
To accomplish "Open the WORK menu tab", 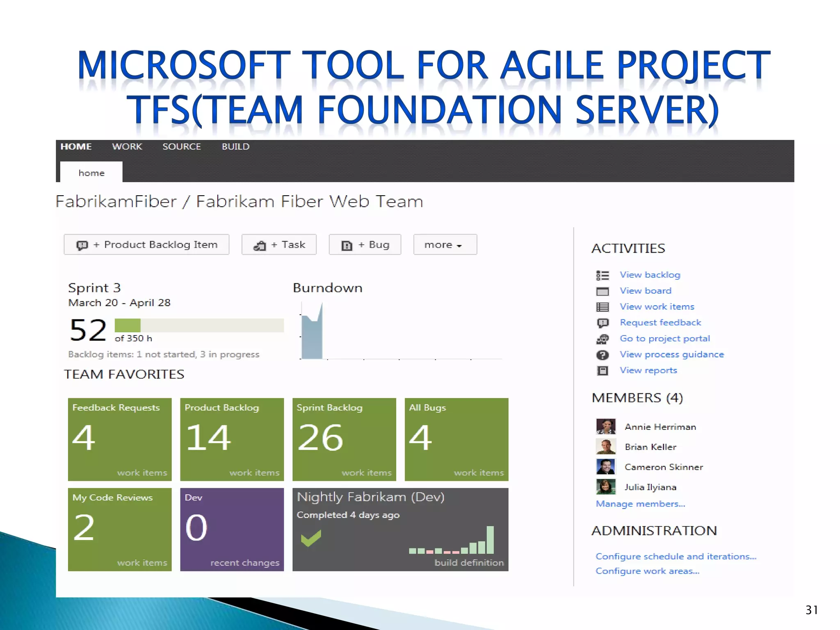I will pyautogui.click(x=127, y=147).
